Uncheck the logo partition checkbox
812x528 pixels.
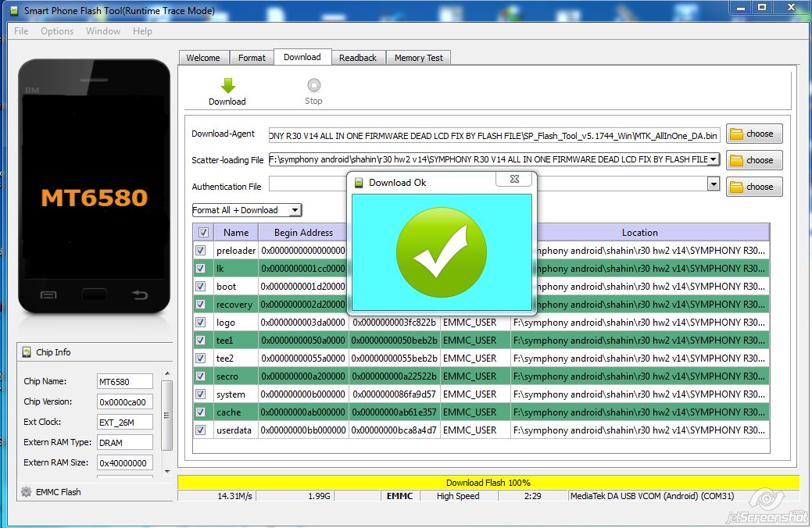tap(200, 323)
